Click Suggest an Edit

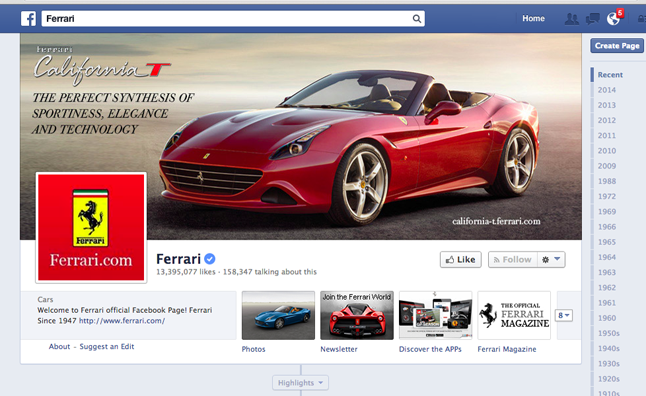(107, 347)
